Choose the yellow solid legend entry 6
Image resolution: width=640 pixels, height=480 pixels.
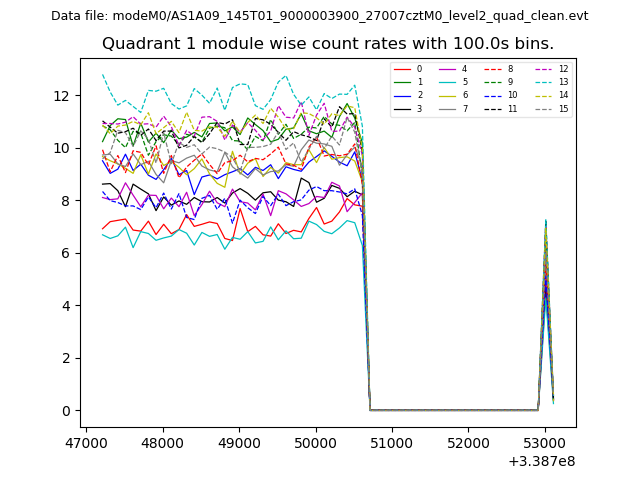[x=456, y=95]
